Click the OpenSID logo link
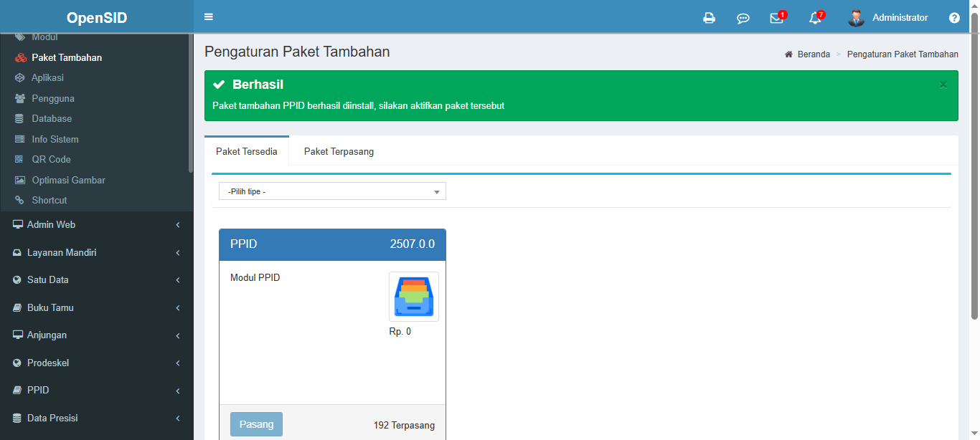980x440 pixels. [97, 18]
